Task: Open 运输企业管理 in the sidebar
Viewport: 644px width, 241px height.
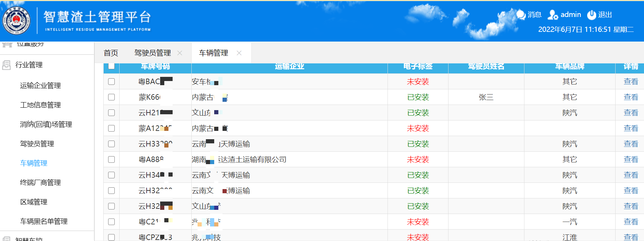Action: 40,86
